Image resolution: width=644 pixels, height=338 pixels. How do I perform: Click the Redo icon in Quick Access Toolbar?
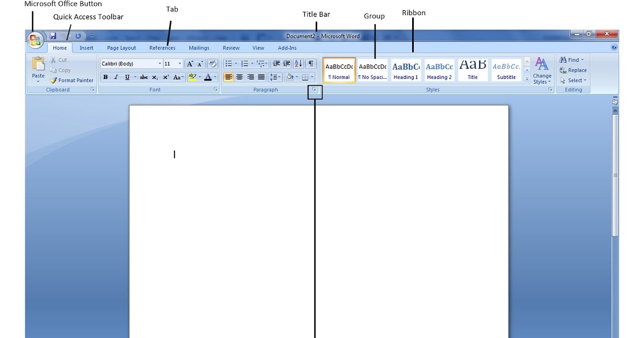(78, 36)
